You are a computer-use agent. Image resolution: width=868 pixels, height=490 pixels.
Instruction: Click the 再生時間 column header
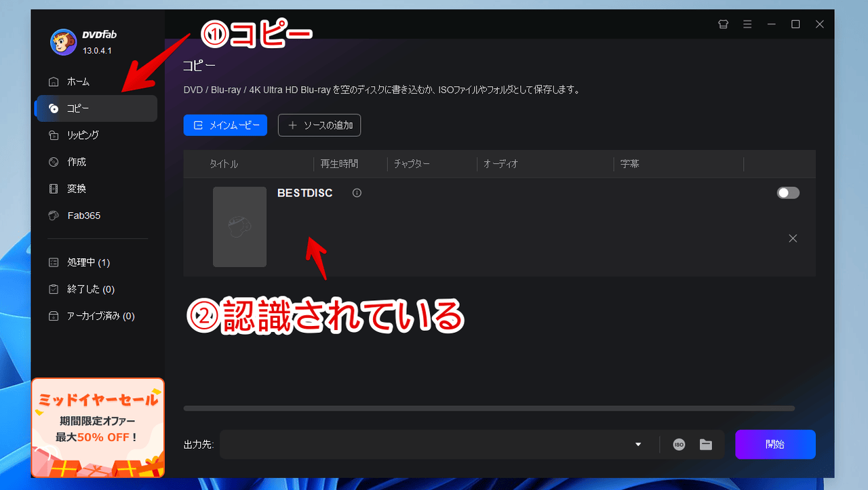pyautogui.click(x=338, y=164)
